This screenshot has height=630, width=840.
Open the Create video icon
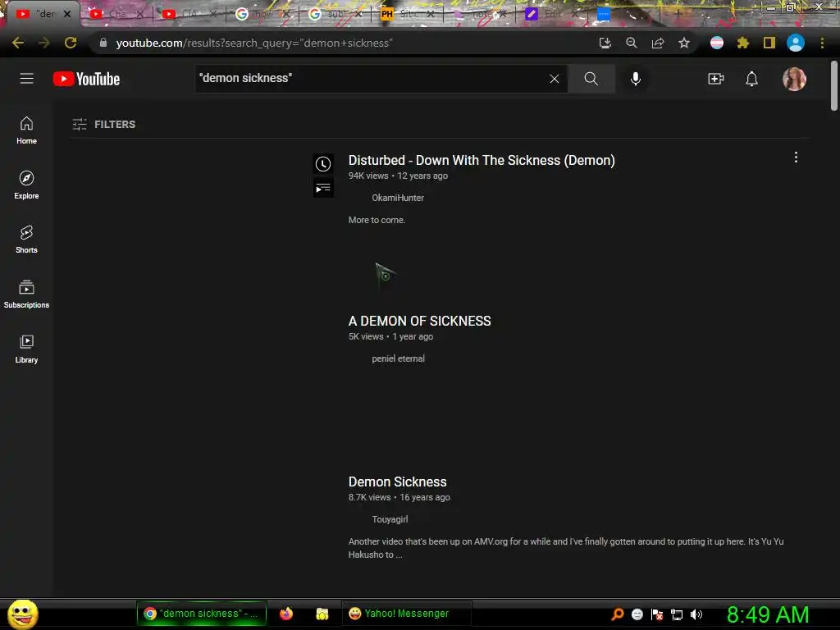click(715, 79)
